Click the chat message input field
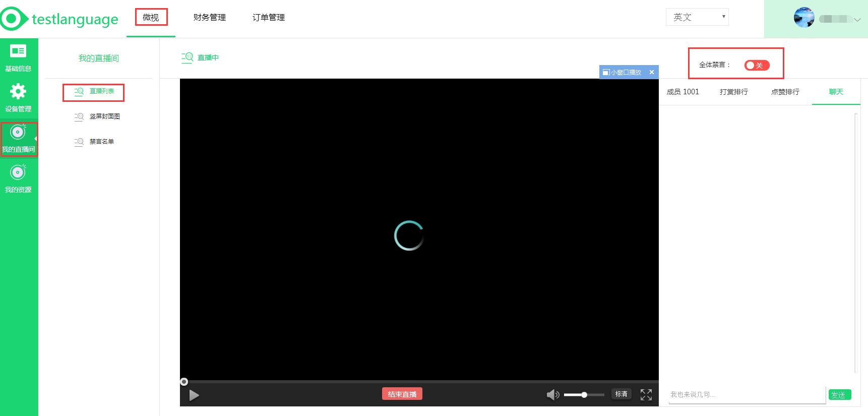Viewport: 868px width, 416px height. 747,395
